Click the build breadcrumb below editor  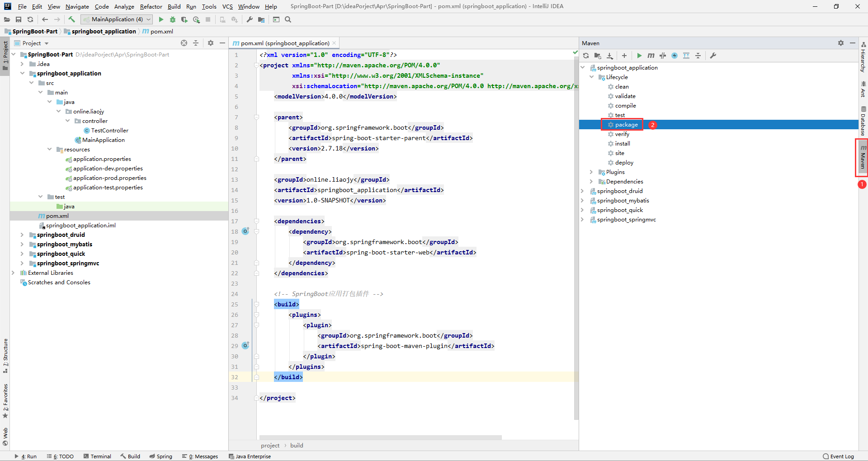pyautogui.click(x=297, y=445)
